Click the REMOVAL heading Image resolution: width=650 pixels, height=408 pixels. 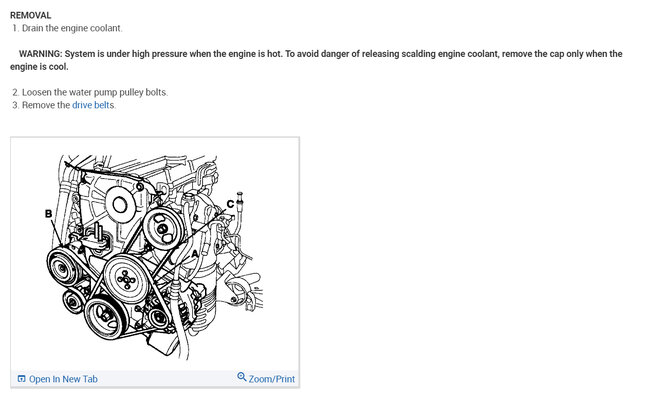[x=30, y=15]
